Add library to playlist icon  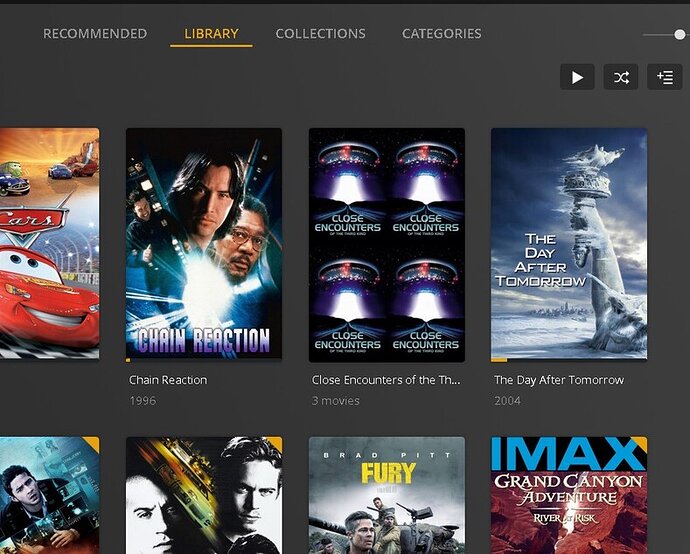tap(664, 77)
